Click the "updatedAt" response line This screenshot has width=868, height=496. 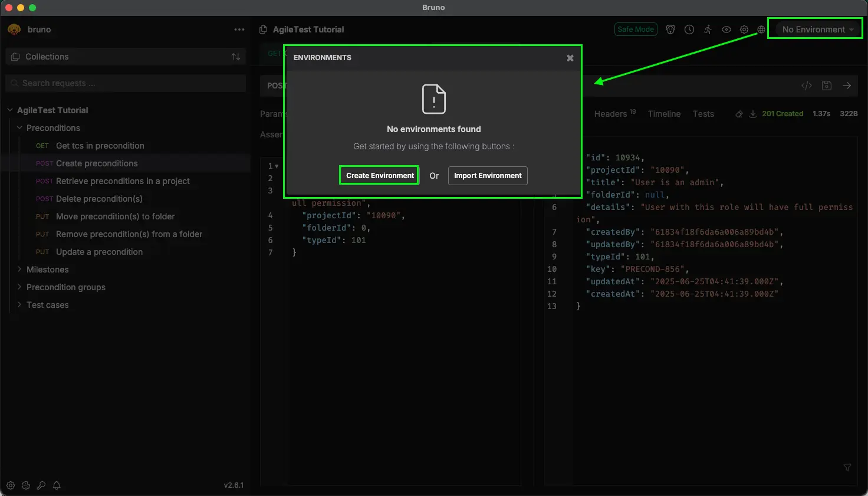(684, 281)
